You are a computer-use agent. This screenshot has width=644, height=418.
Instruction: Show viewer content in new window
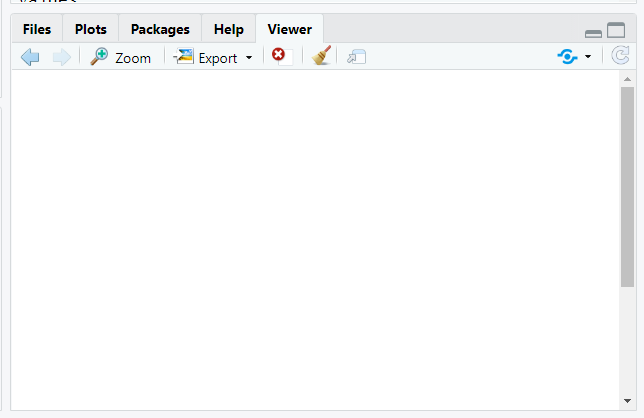(356, 57)
